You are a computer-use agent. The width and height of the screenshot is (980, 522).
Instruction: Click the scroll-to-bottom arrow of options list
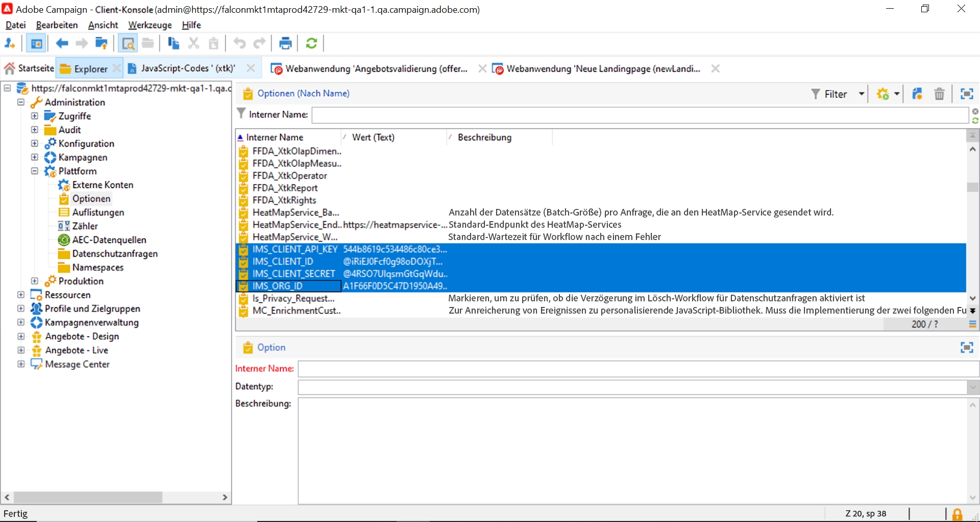coord(973,311)
